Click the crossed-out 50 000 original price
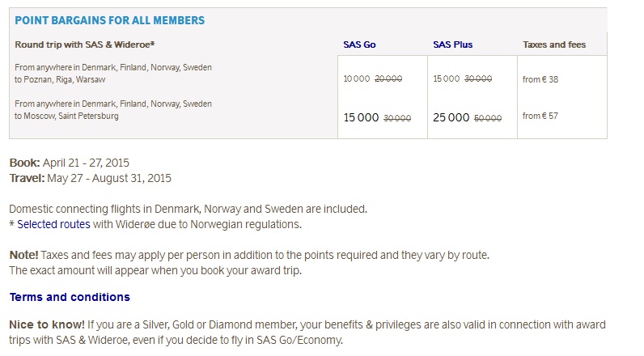Viewport: 644px width, 356px height. point(488,118)
